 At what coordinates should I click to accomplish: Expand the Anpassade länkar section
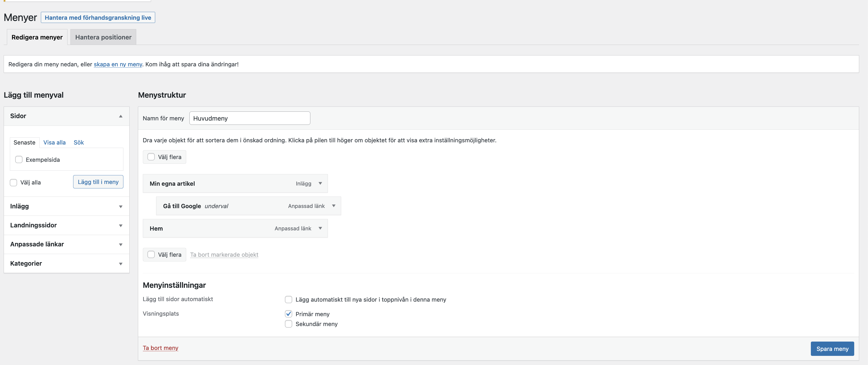(121, 244)
